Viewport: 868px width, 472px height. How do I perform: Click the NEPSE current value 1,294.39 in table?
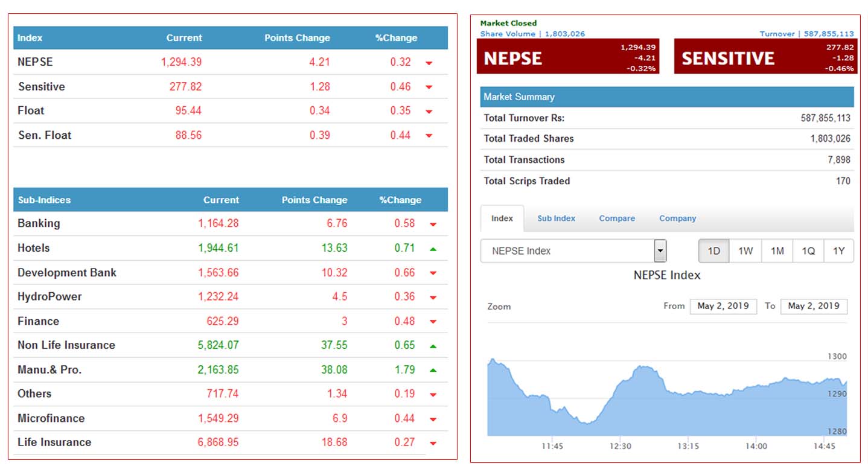[x=182, y=62]
